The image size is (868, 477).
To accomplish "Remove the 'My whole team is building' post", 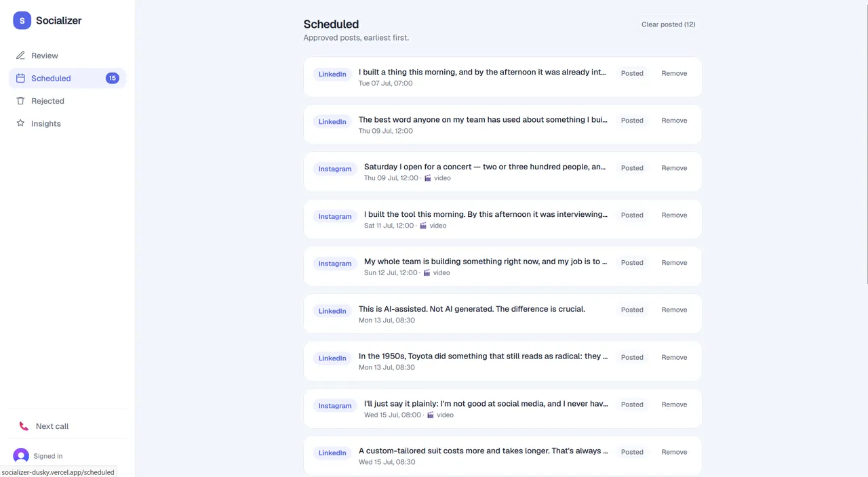I will pos(674,263).
